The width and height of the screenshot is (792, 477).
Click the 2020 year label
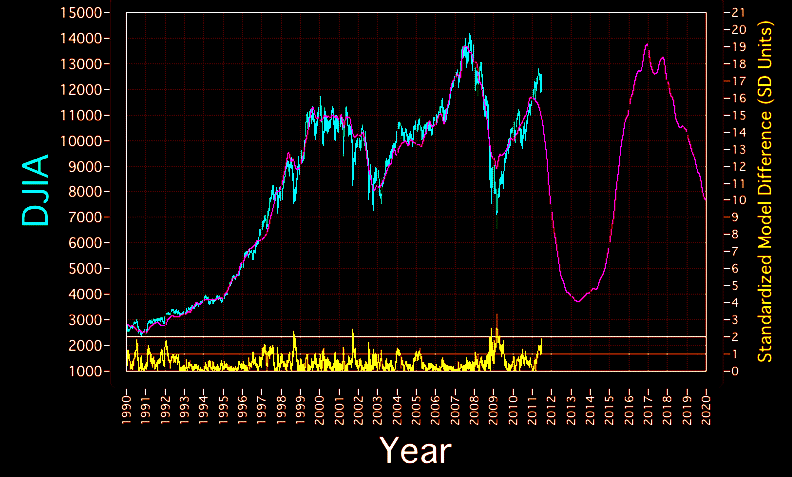coord(706,409)
